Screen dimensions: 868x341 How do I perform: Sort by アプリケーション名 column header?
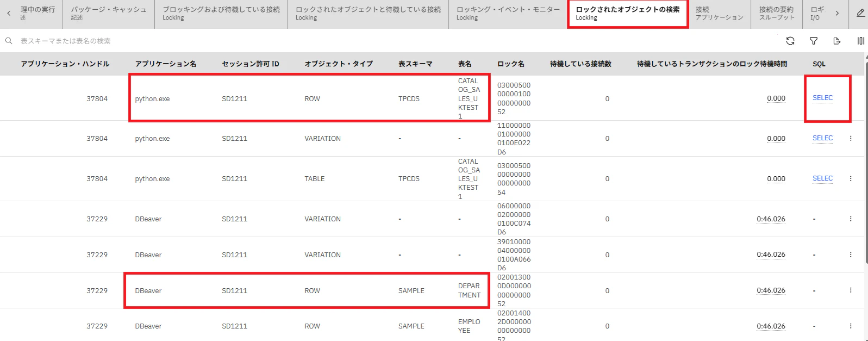tap(166, 64)
